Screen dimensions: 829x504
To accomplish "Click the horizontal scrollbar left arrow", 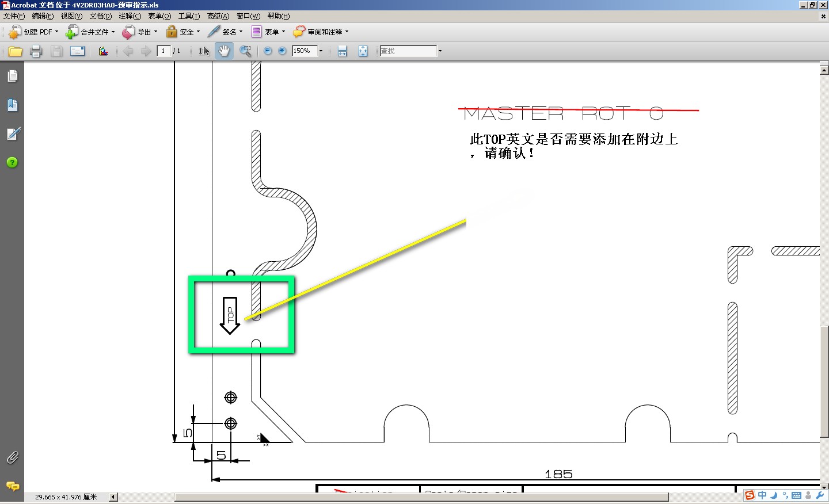I will pyautogui.click(x=113, y=497).
